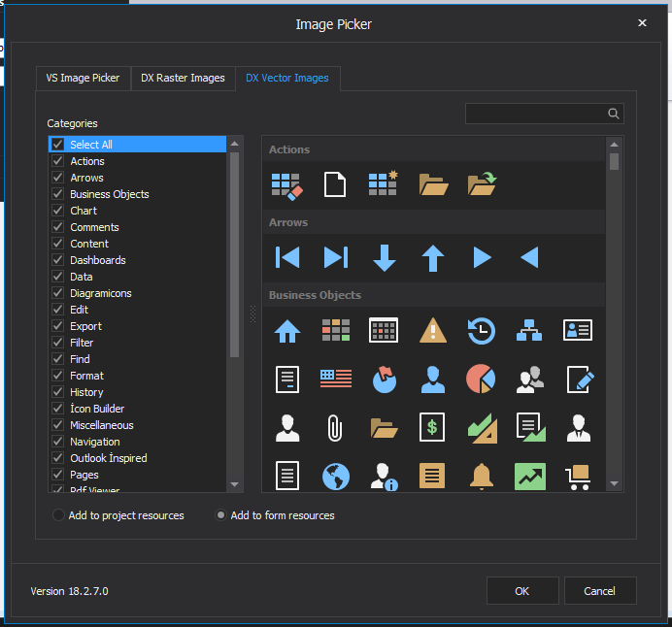
Task: Pick the folder with green arrow icon
Action: click(x=482, y=183)
